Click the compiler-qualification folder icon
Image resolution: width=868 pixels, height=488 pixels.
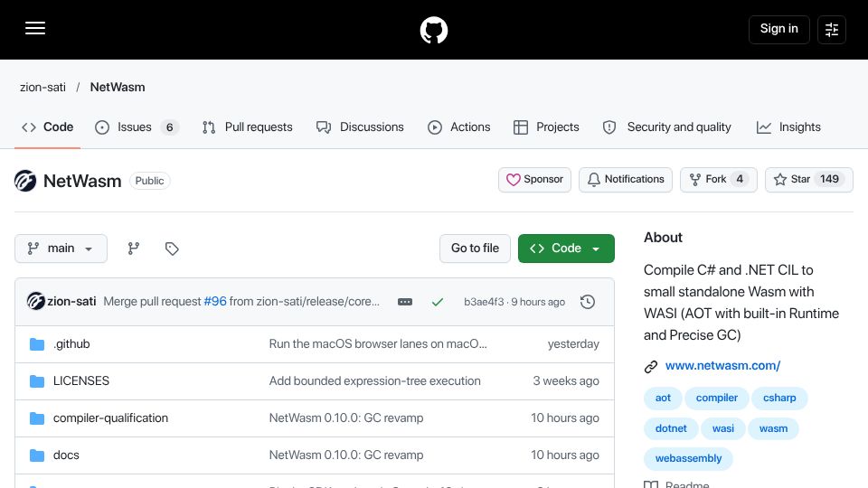[x=37, y=418]
